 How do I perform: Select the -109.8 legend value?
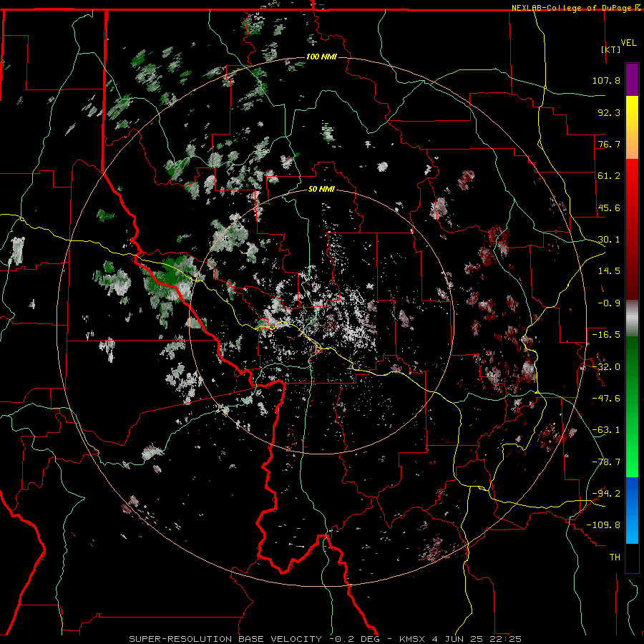603,525
